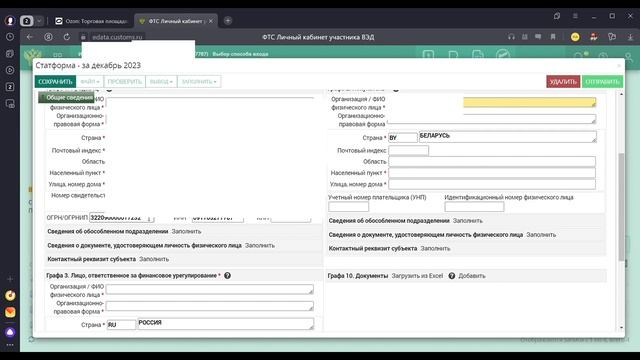Open the browser profile avatar

point(10,20)
